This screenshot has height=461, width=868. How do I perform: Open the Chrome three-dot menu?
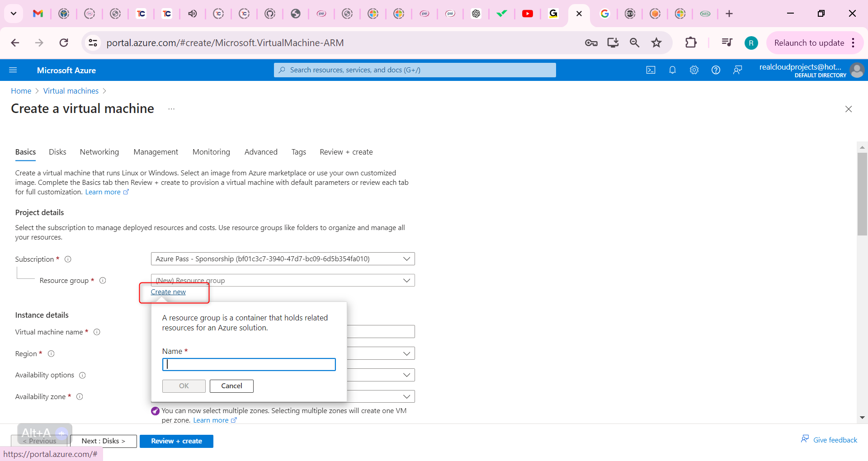click(x=853, y=43)
